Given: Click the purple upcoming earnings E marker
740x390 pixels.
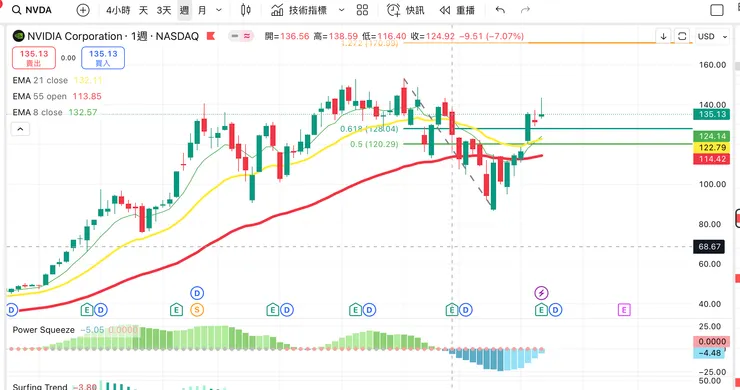Looking at the screenshot, I should (x=624, y=310).
